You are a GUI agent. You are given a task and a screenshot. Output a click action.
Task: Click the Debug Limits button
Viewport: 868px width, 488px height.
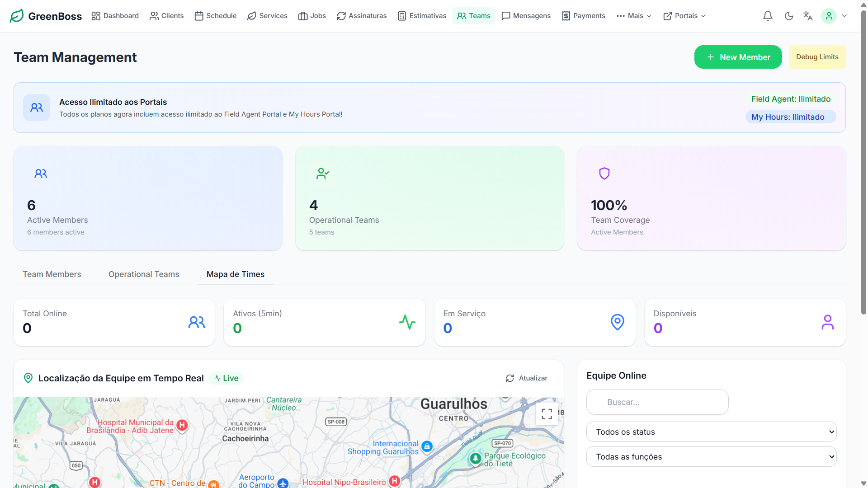coord(817,57)
